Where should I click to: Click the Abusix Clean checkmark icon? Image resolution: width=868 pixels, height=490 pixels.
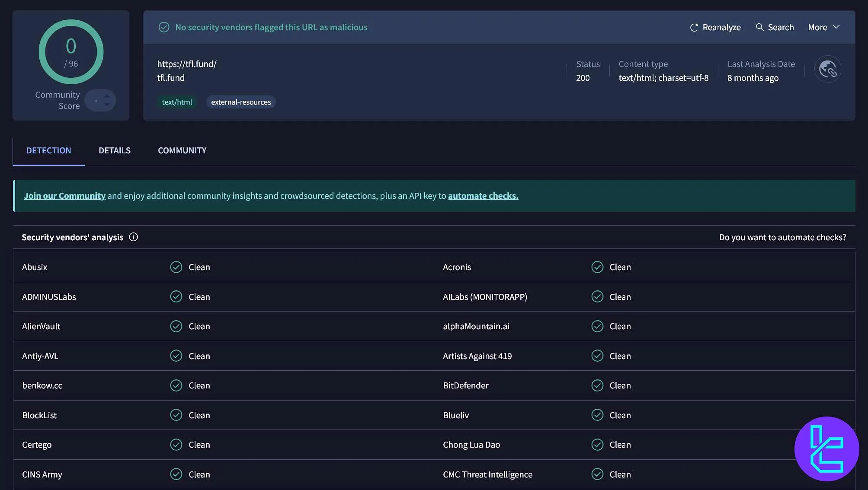tap(176, 267)
